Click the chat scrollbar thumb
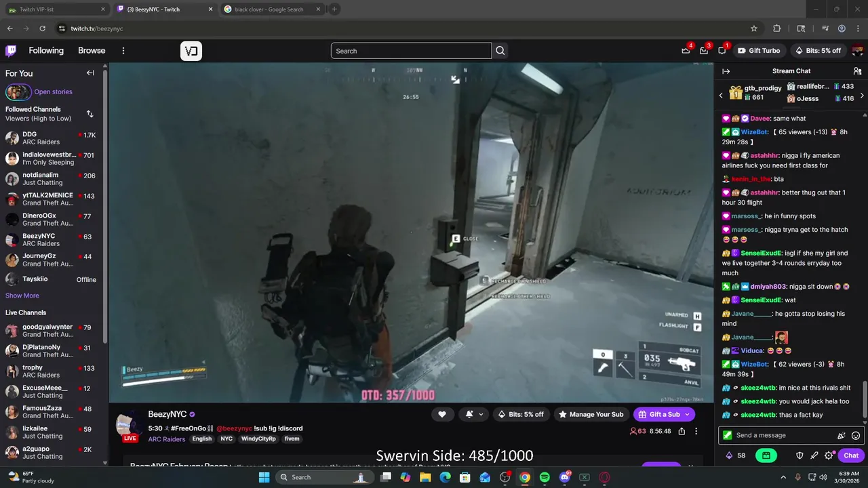This screenshot has width=868, height=488. pos(865,399)
